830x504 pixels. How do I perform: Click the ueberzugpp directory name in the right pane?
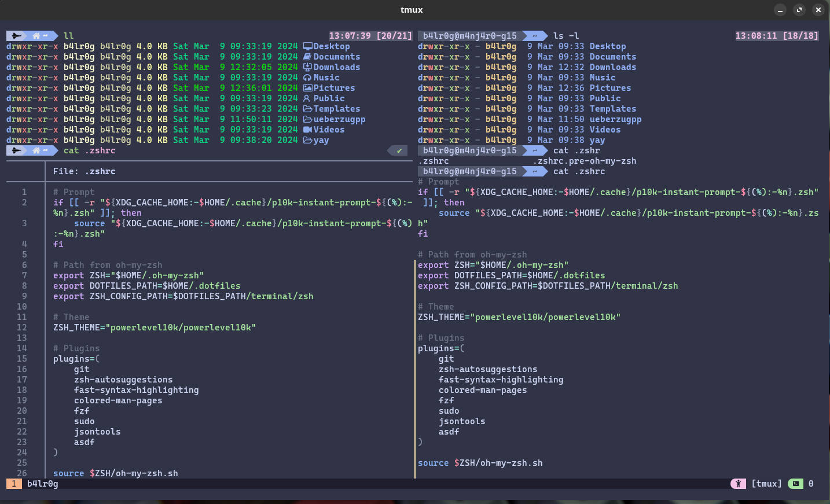pos(616,119)
